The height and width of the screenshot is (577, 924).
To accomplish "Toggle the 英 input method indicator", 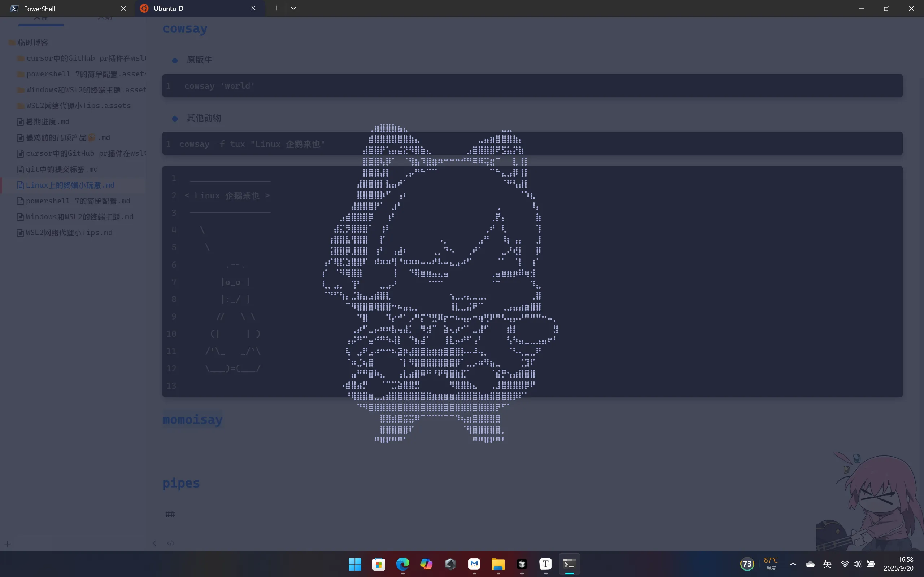I will click(827, 564).
